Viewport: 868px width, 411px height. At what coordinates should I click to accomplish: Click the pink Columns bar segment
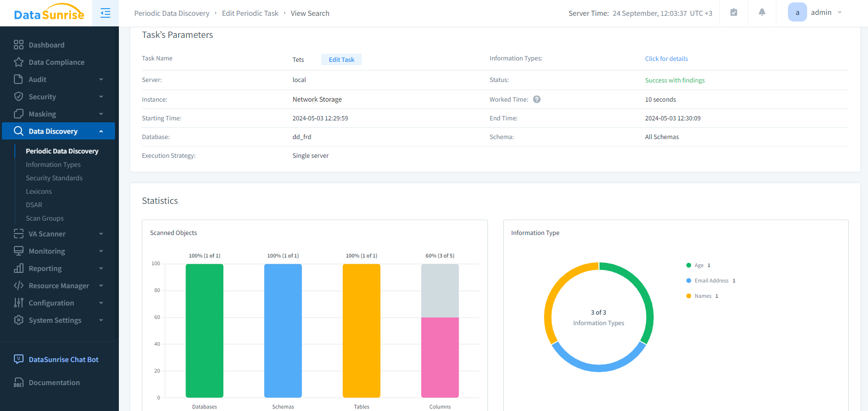tap(440, 357)
